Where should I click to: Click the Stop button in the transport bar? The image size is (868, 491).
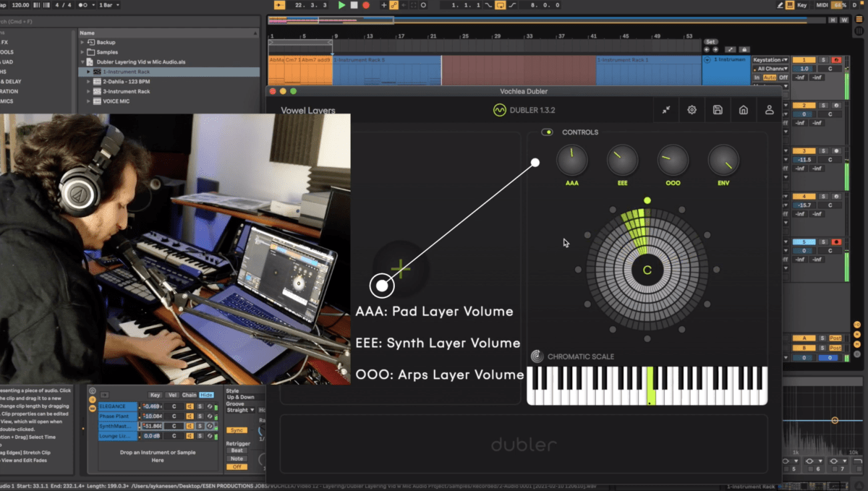coord(354,5)
